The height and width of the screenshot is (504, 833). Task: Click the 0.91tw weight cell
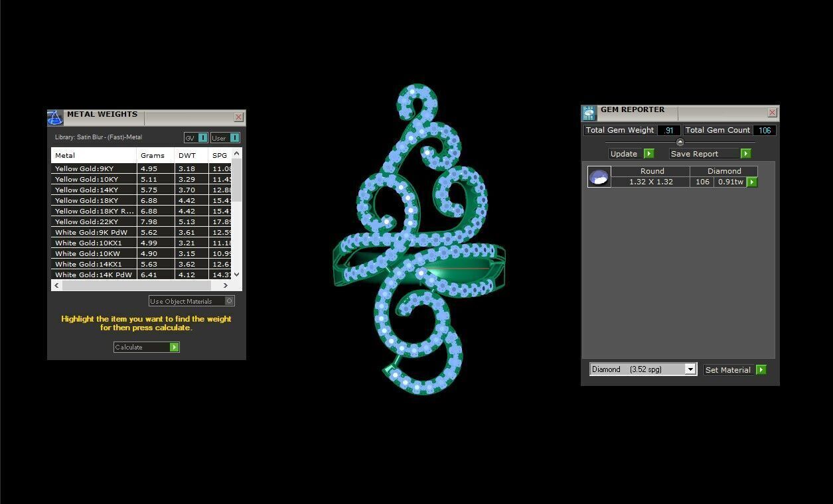tap(730, 182)
